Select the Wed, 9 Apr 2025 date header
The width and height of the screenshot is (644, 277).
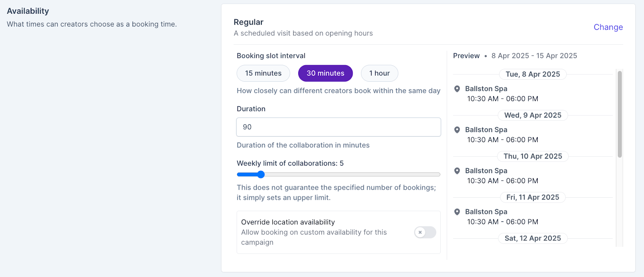(x=533, y=116)
